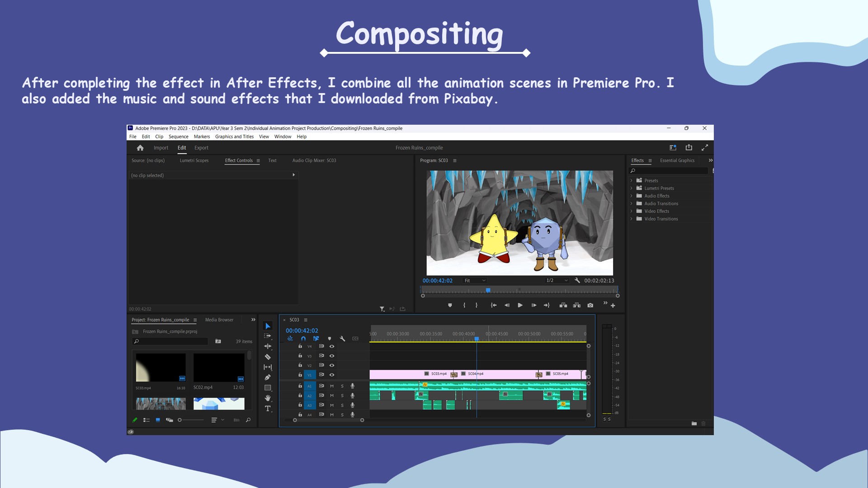Mute audio track A3
Screen dimensions: 868x488
(x=332, y=405)
